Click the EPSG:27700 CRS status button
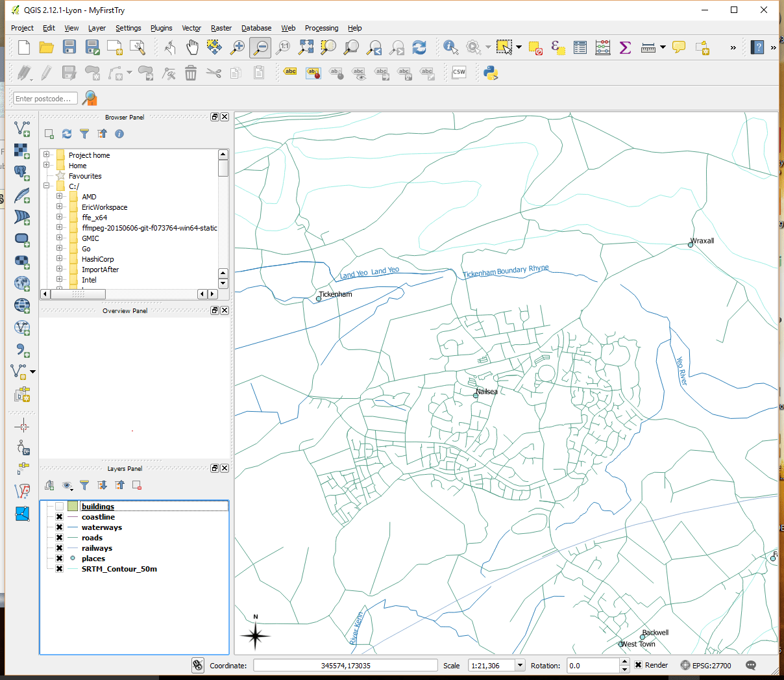 pyautogui.click(x=705, y=665)
